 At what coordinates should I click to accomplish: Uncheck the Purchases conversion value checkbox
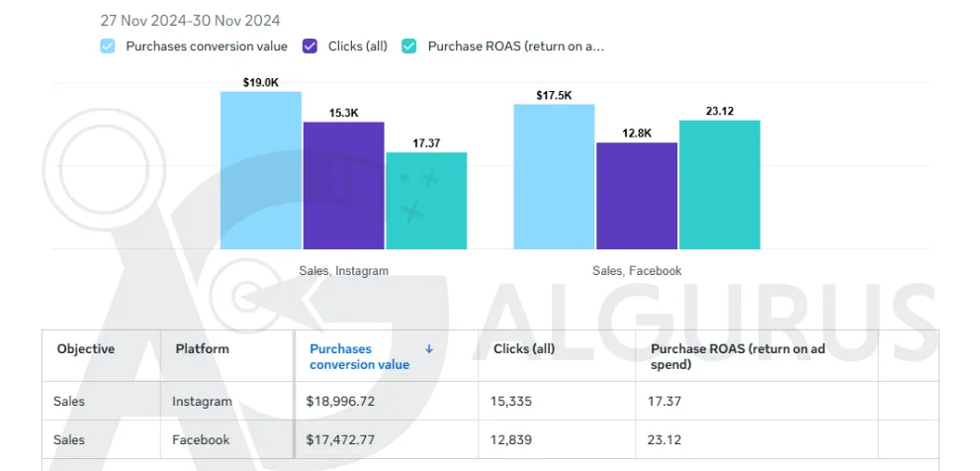point(108,47)
